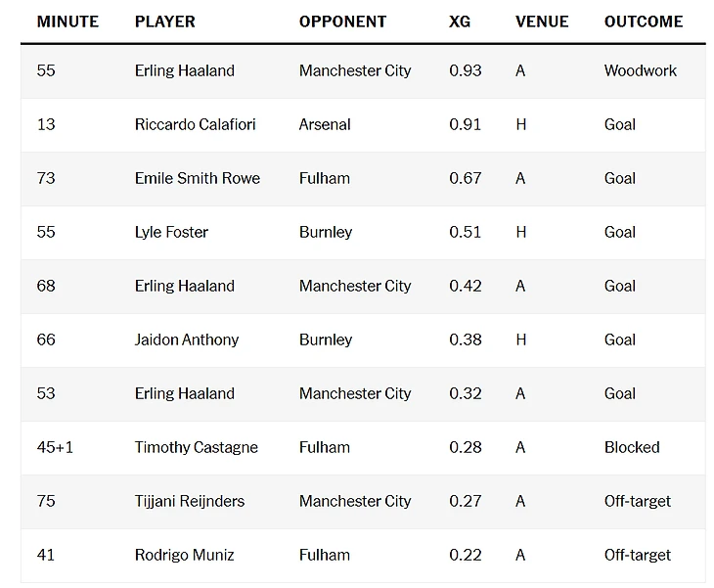Click the OPPONENT column header
Viewport: 714px width, 588px height.
[342, 22]
